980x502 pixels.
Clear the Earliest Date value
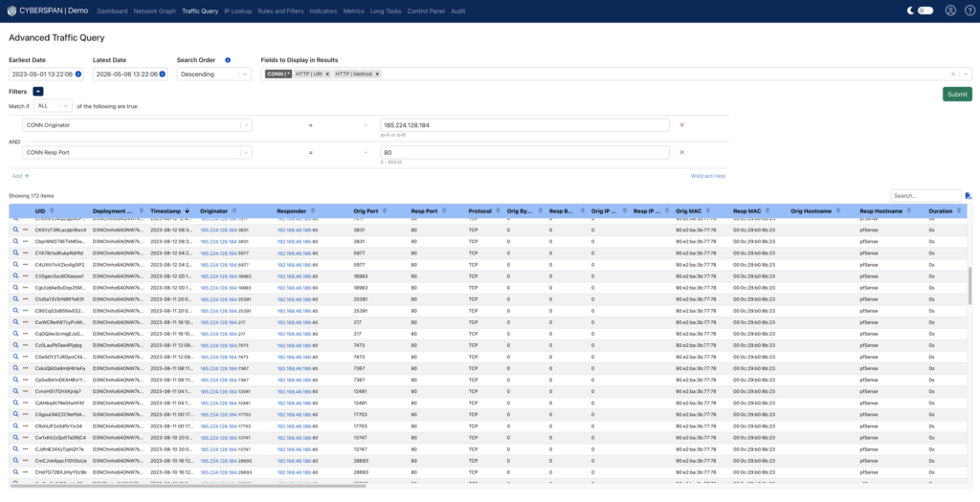point(78,75)
